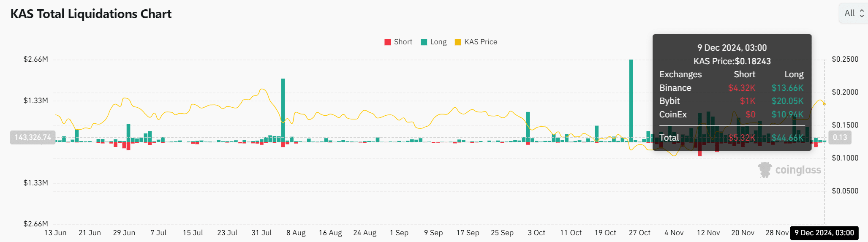The height and width of the screenshot is (242, 868).
Task: Click the red Short legend square
Action: pos(387,42)
